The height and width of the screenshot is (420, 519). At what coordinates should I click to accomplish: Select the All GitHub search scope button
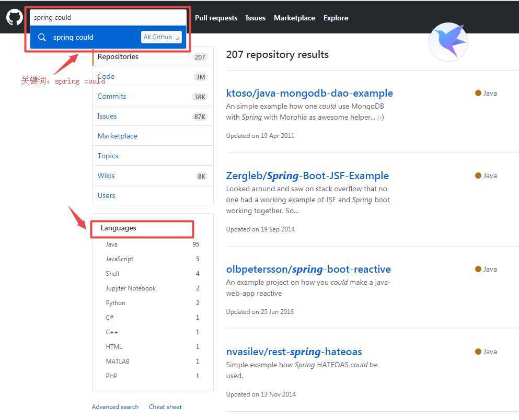point(161,37)
